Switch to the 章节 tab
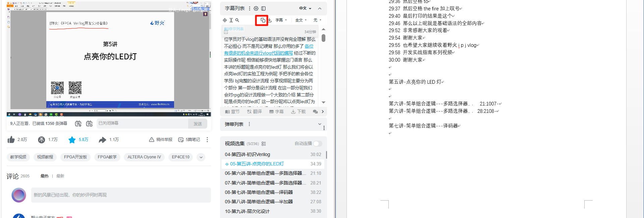Screen dimensions: 644x218 [x=232, y=112]
